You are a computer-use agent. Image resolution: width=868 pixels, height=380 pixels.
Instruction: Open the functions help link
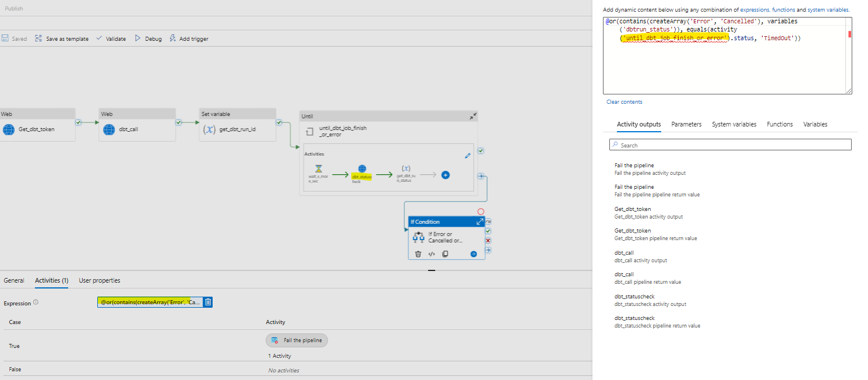click(784, 10)
